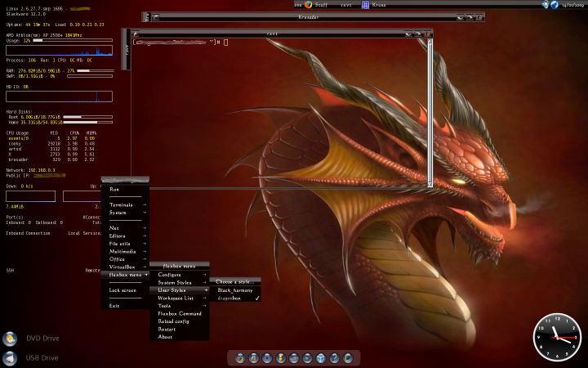588x368 pixels.
Task: Switch to Krusa task in the toolbar
Action: point(379,5)
